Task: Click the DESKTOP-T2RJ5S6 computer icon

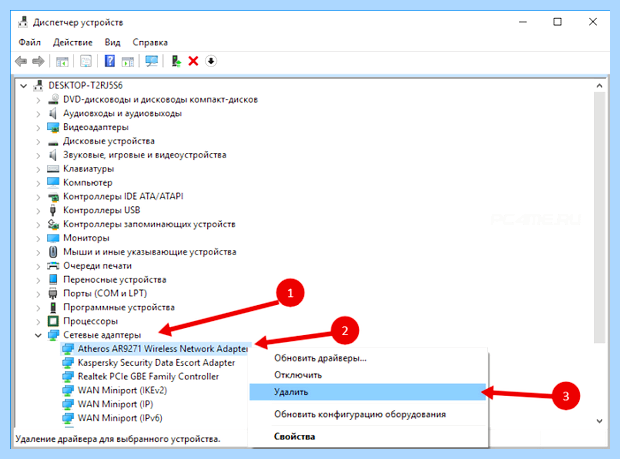Action: pos(38,85)
